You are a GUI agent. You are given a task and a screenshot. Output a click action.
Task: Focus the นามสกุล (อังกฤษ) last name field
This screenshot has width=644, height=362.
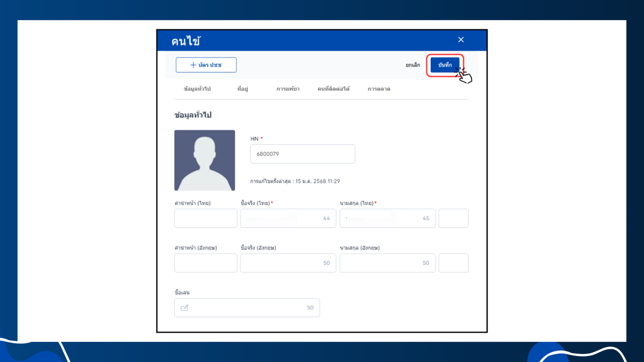(388, 263)
